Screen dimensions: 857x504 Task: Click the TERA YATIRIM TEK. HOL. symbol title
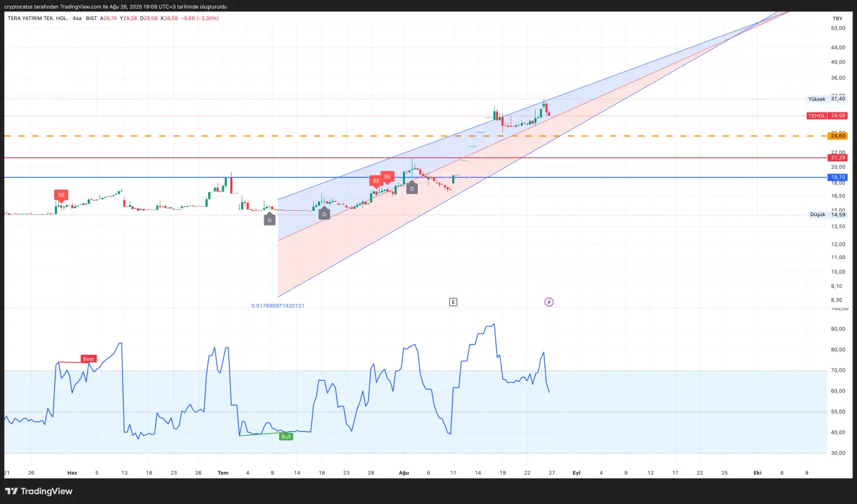tap(36, 18)
